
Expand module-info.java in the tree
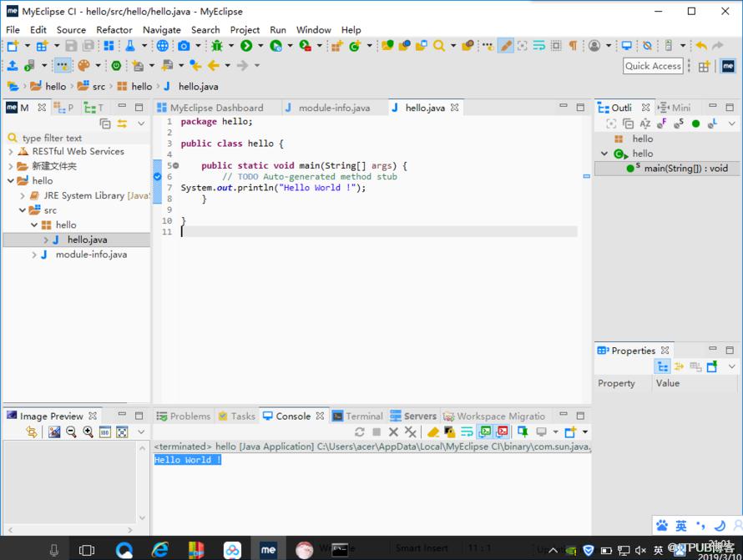34,255
